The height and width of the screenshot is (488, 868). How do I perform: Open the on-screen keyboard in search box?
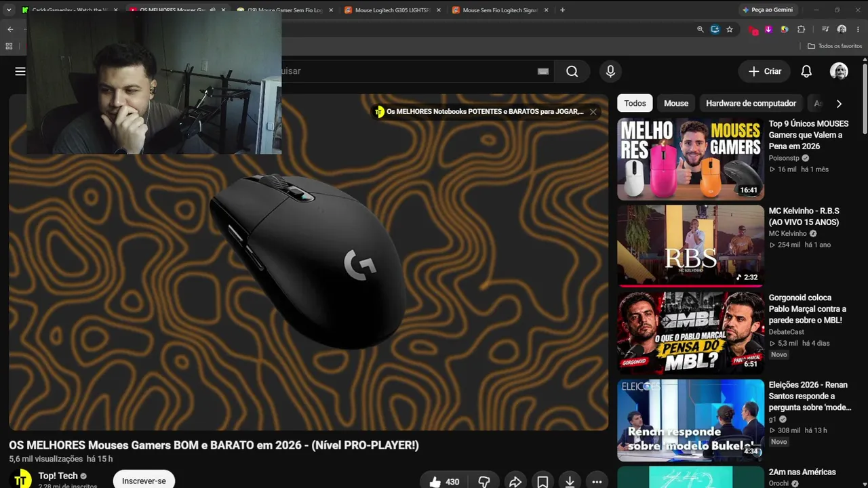[542, 71]
